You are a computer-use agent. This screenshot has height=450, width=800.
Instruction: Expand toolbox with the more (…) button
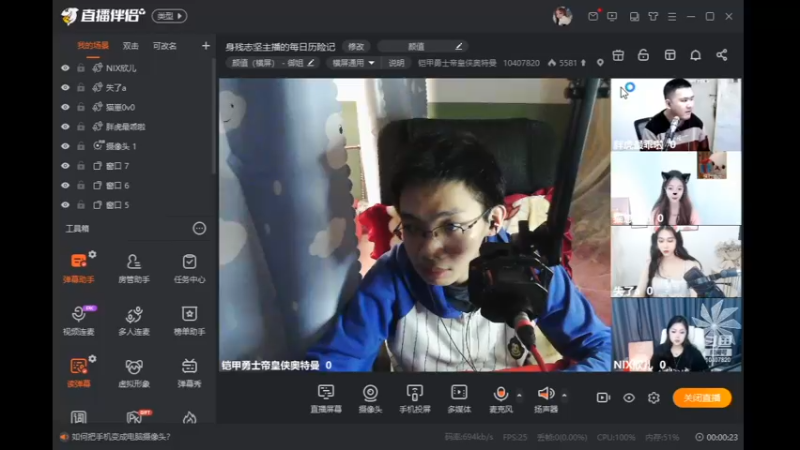click(199, 228)
